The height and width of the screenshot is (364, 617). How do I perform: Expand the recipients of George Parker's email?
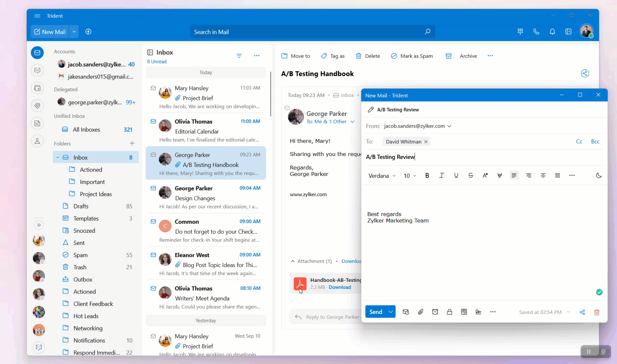point(352,121)
